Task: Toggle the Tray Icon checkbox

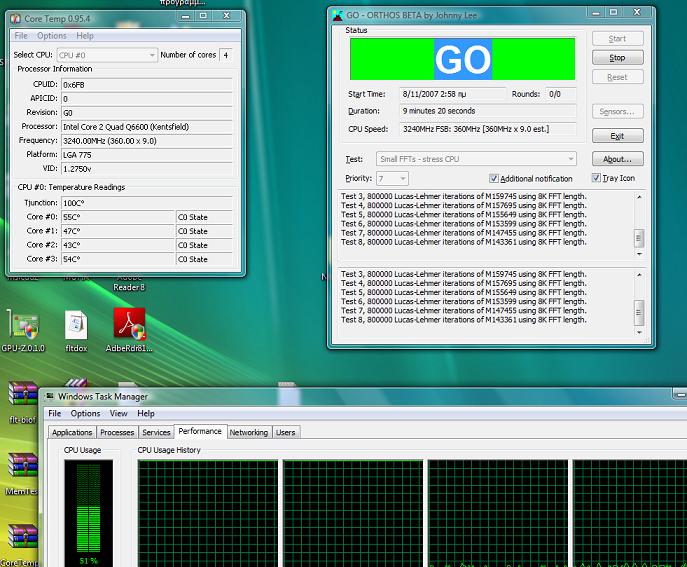Action: (596, 178)
